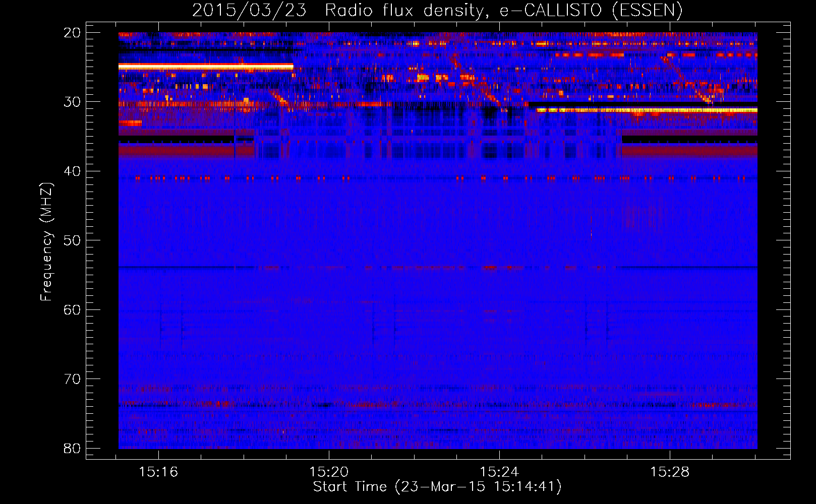Screen dimensions: 816x504
Task: Click the 15:16 time tick label
Action: 158,472
